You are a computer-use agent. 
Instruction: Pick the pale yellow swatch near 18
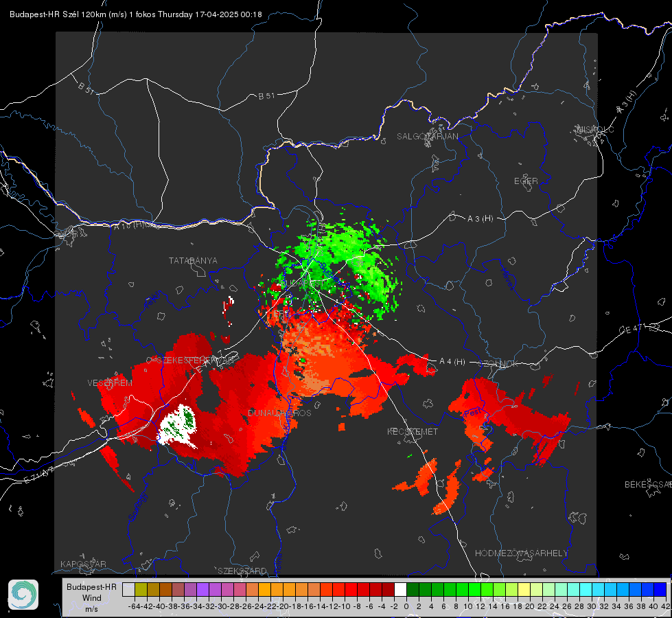524,589
